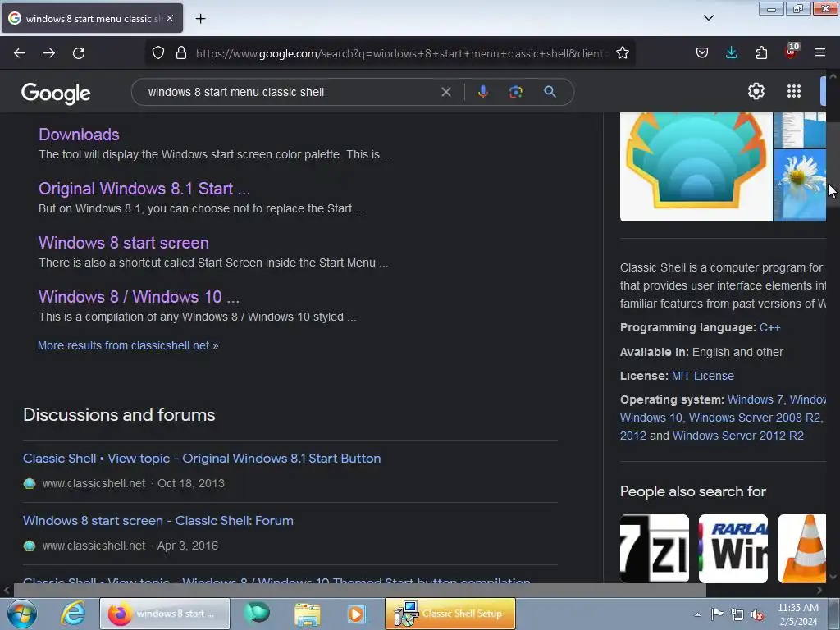Launch Internet Explorer from taskbar

(73, 614)
